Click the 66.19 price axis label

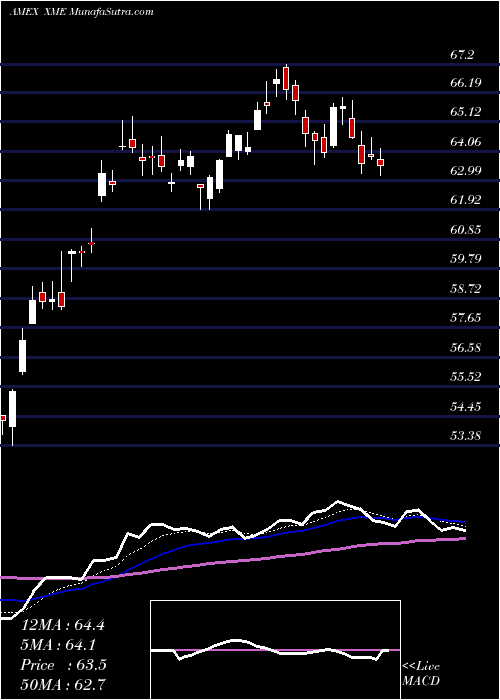pos(466,83)
